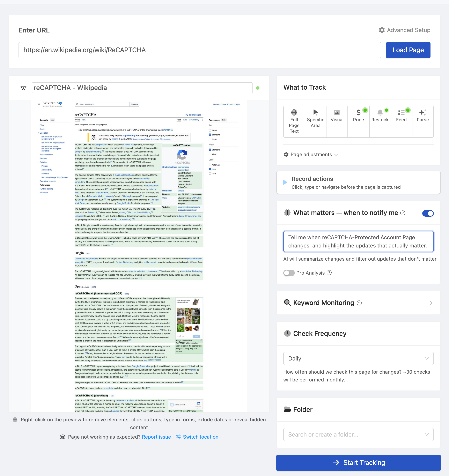
Task: Edit the AI notification prompt text box
Action: pyautogui.click(x=358, y=241)
